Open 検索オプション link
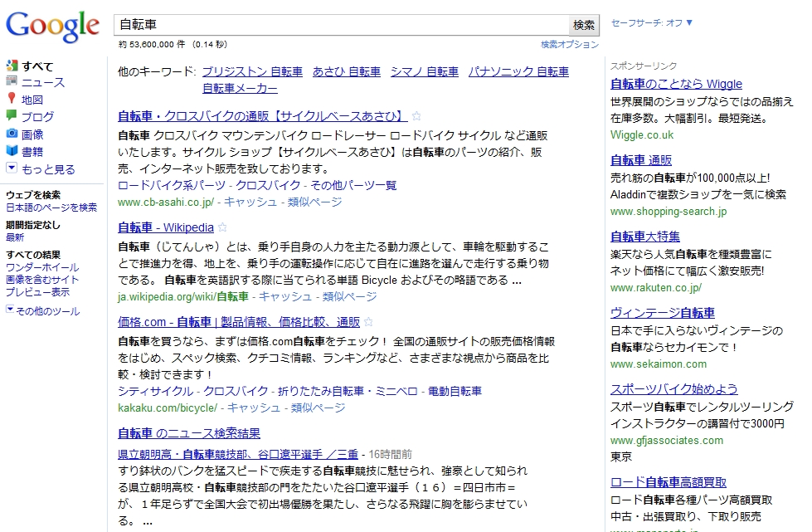The height and width of the screenshot is (532, 812). tap(570, 45)
